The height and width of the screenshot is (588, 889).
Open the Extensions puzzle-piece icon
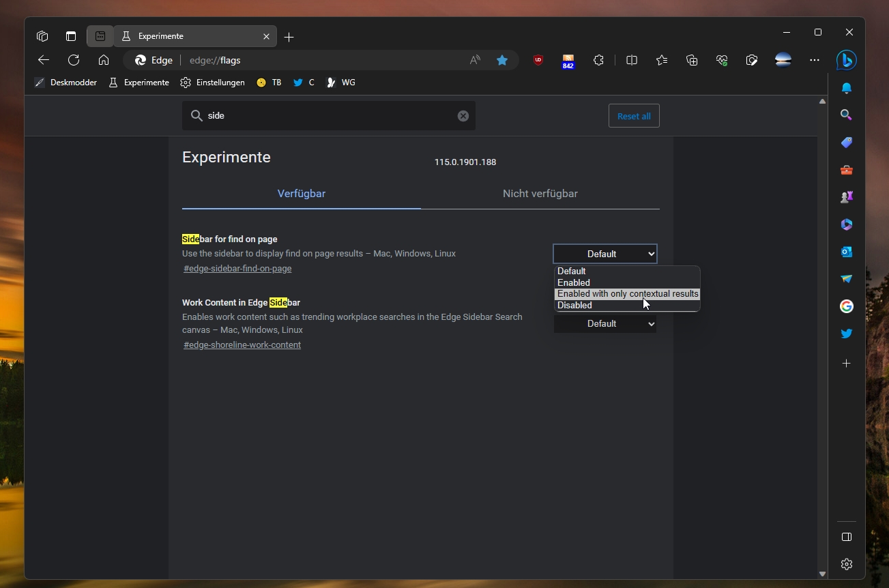pos(598,60)
